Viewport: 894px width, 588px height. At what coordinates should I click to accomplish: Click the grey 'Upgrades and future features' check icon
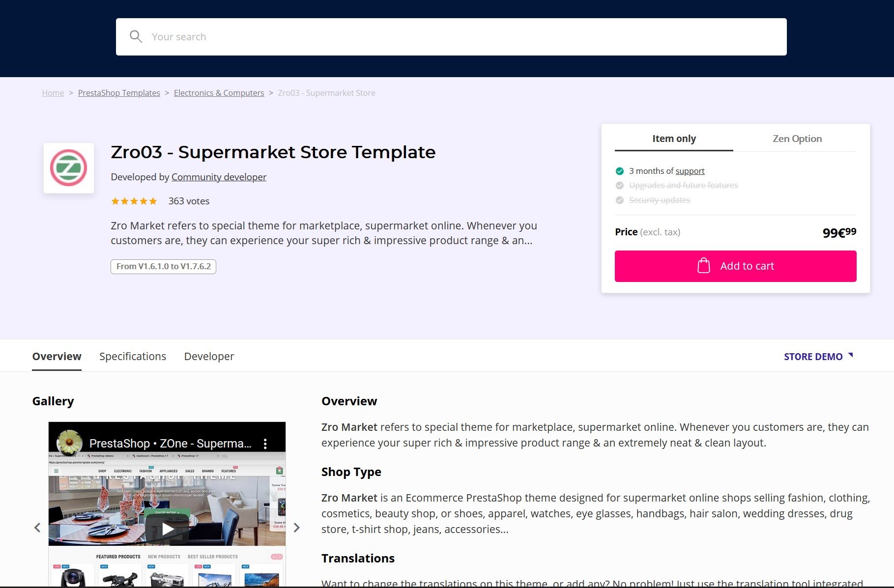pyautogui.click(x=620, y=185)
